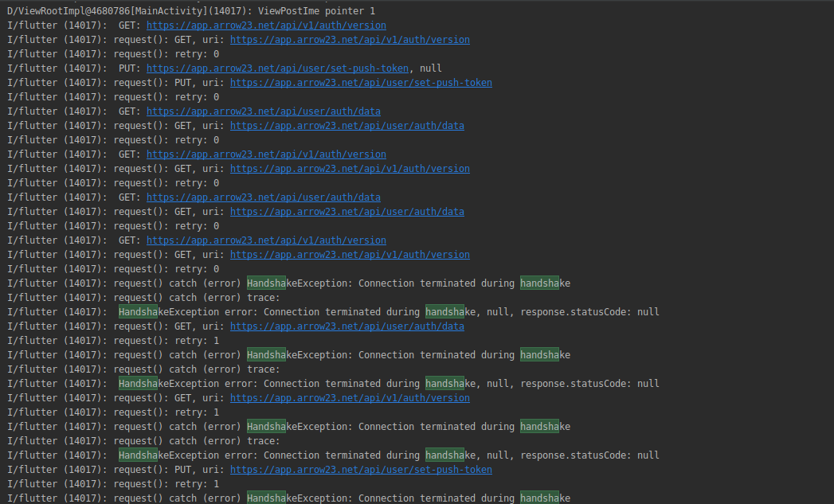
Task: Open GET uri auth/data link above 'retry: 1'
Action: coord(347,326)
